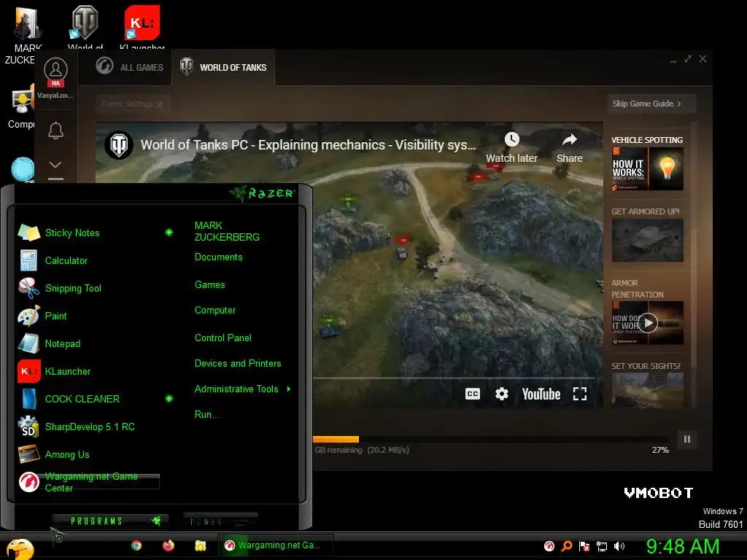
Task: Open the World of Tanks desktop shortcut
Action: coord(85,27)
